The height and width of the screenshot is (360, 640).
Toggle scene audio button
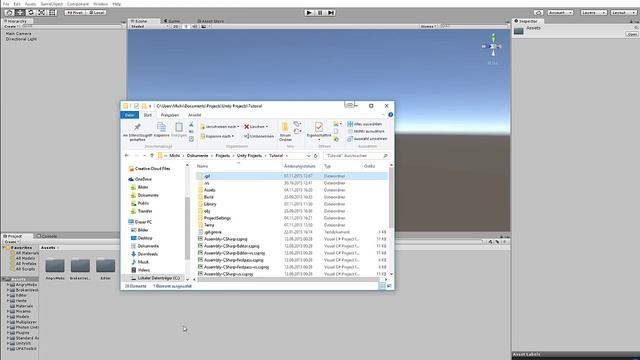(x=194, y=27)
